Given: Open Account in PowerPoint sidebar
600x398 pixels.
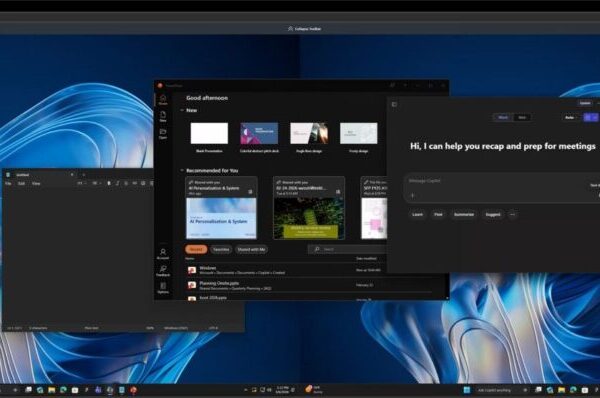Looking at the screenshot, I should (x=163, y=254).
